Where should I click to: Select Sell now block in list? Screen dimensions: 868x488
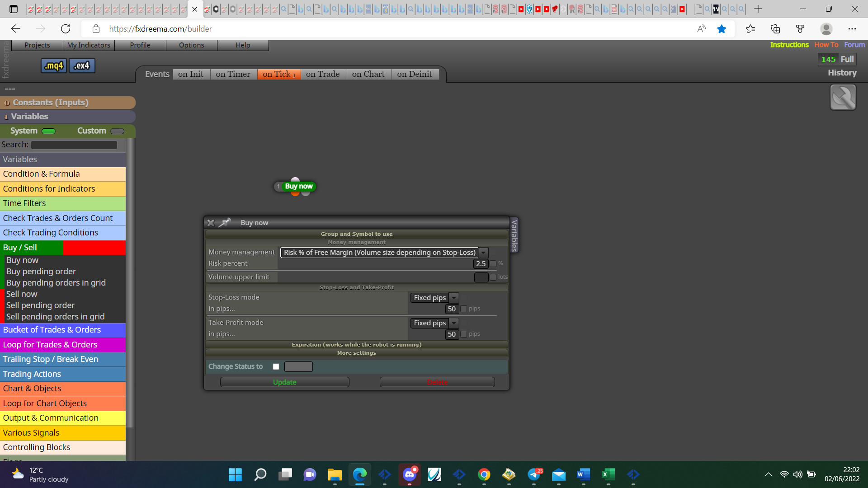[22, 294]
